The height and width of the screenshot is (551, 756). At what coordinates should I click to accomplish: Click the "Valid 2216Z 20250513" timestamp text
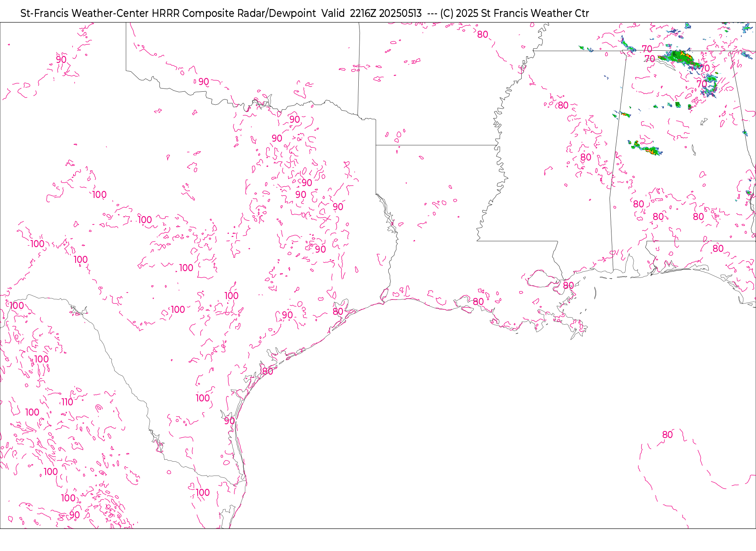tap(371, 13)
